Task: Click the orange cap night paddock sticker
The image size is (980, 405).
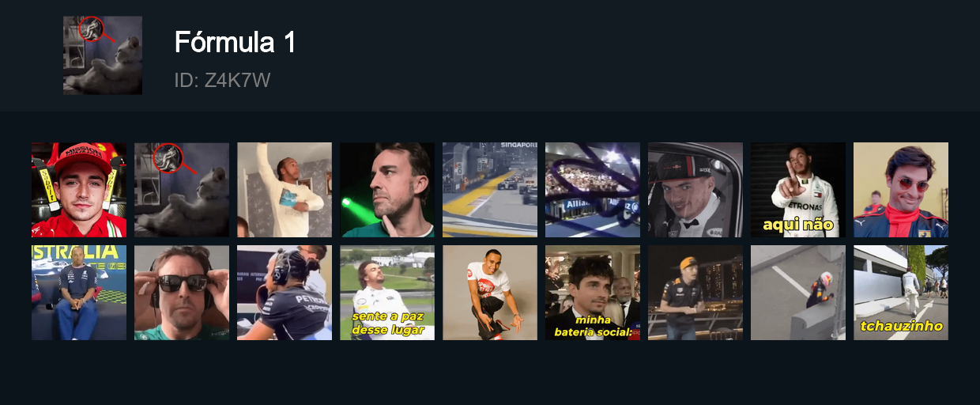Action: pos(695,293)
